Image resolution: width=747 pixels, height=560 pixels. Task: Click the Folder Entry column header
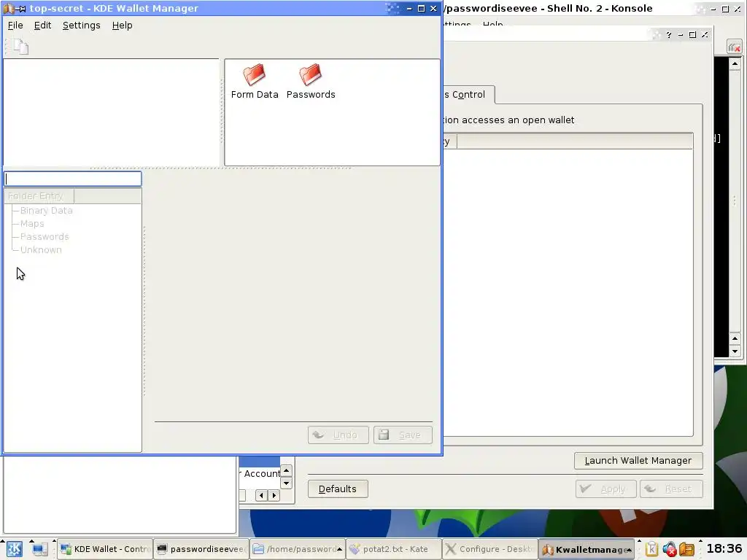(x=39, y=195)
